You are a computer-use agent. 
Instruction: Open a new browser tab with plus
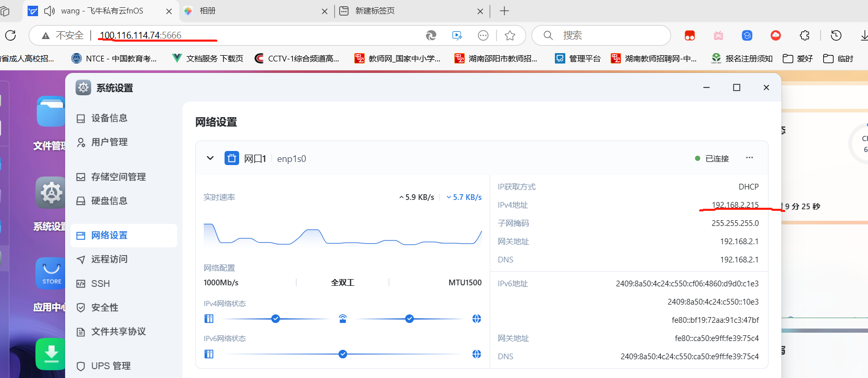pos(504,11)
